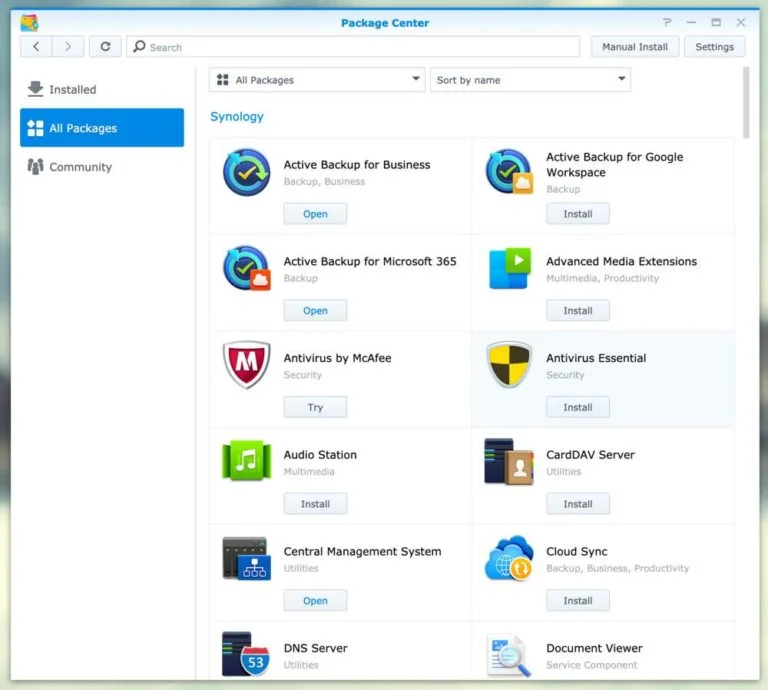The height and width of the screenshot is (690, 768).
Task: Click the Manual Install button
Action: pos(635,47)
